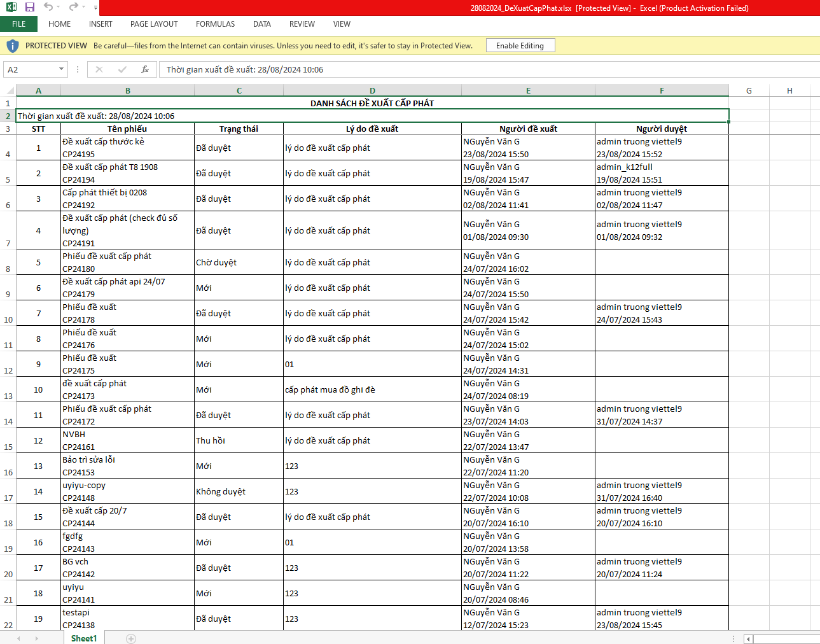
Task: Select the Sheet1 worksheet tab
Action: (84, 638)
